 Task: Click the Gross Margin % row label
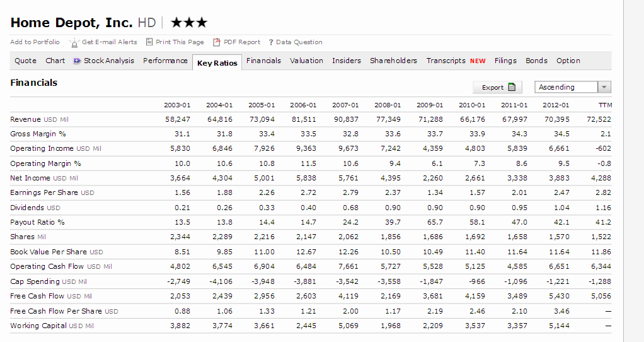pyautogui.click(x=38, y=134)
